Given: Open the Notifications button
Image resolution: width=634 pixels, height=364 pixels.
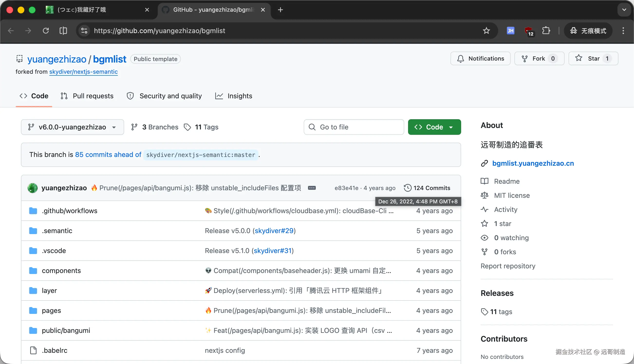Looking at the screenshot, I should click(x=480, y=58).
